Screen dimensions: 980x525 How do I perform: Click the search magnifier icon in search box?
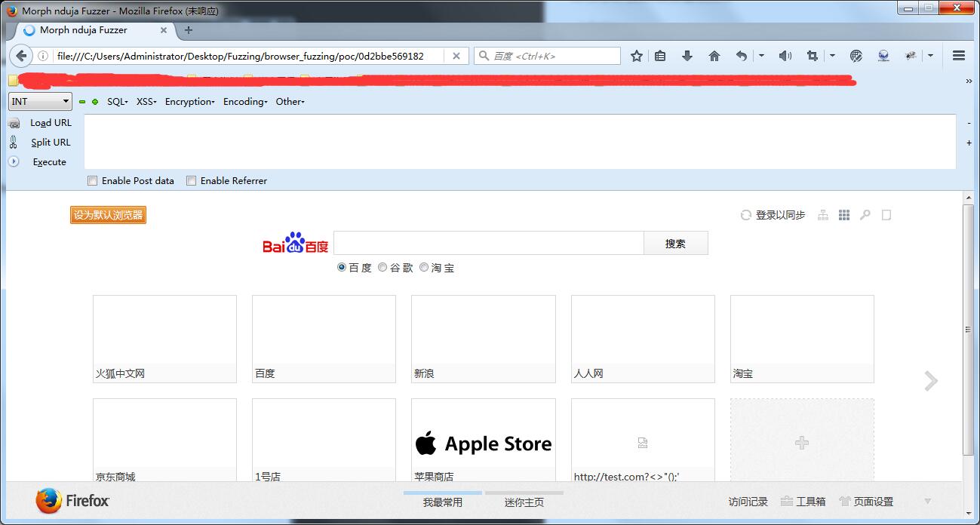click(x=483, y=56)
